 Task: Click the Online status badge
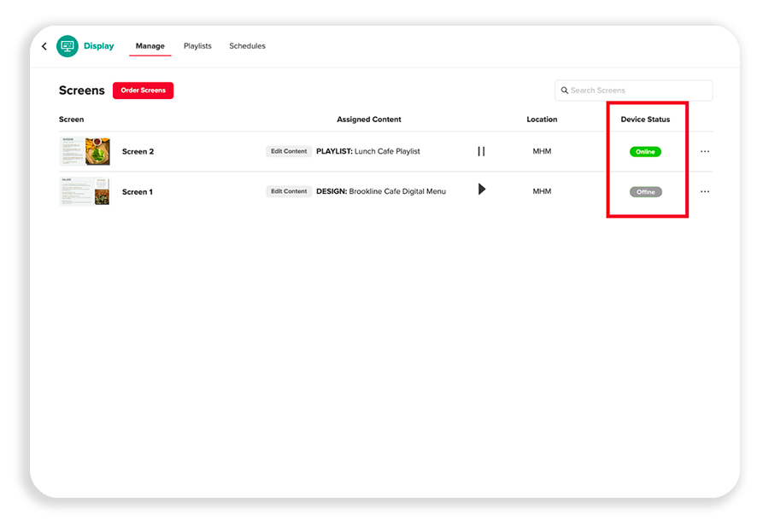pos(645,151)
